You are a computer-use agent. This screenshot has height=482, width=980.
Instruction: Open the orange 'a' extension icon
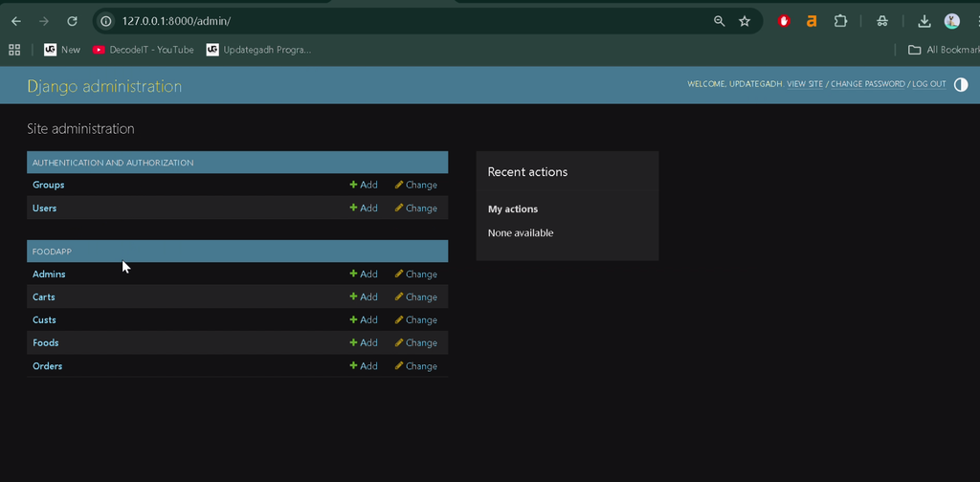(812, 21)
